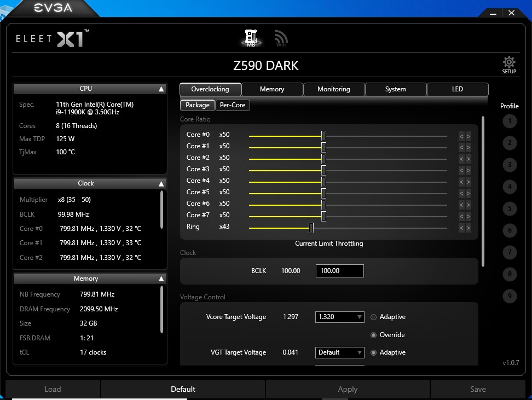Open the LED tab
Viewport: 532px width, 400px height.
tap(458, 89)
